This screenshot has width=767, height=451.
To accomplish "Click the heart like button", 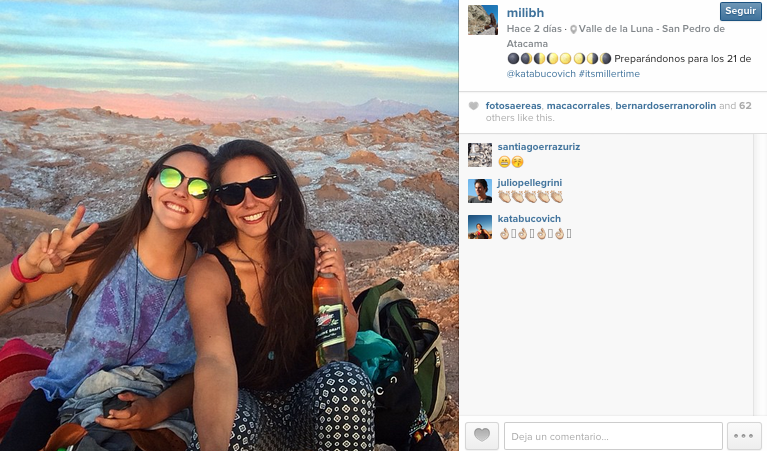I will pyautogui.click(x=482, y=436).
